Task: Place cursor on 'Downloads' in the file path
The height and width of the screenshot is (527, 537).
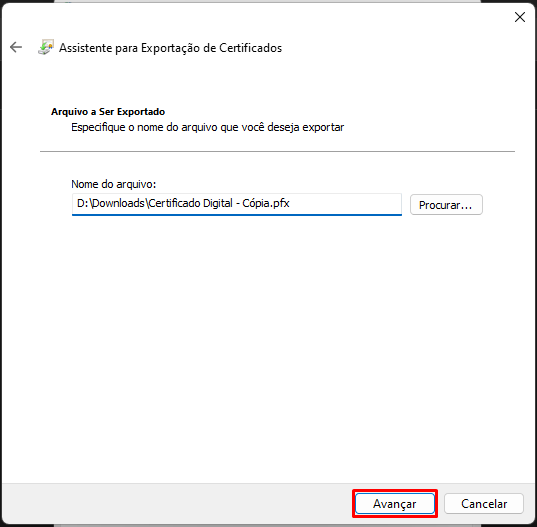Action: 118,203
